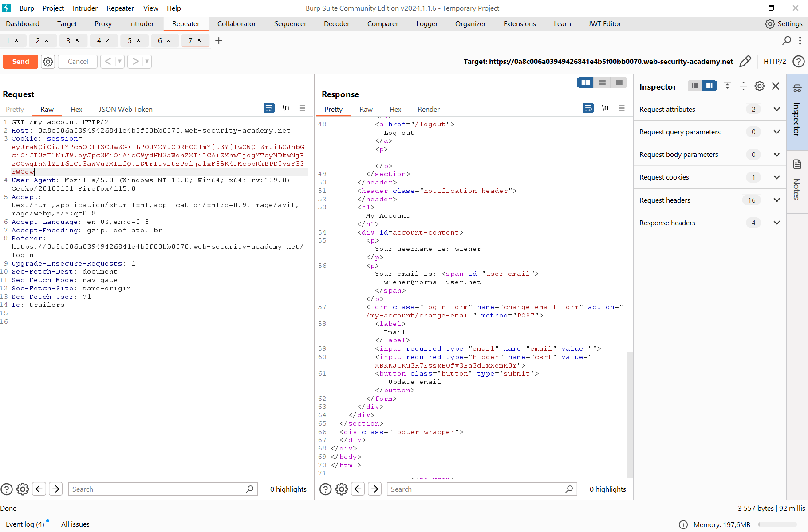Viewport: 808px width, 532px height.
Task: Select Repeater tab 5
Action: [134, 40]
